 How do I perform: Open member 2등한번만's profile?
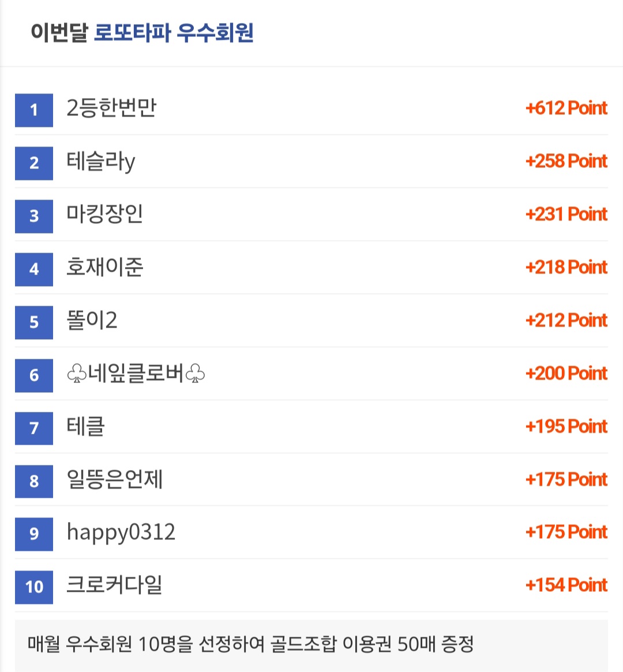111,108
